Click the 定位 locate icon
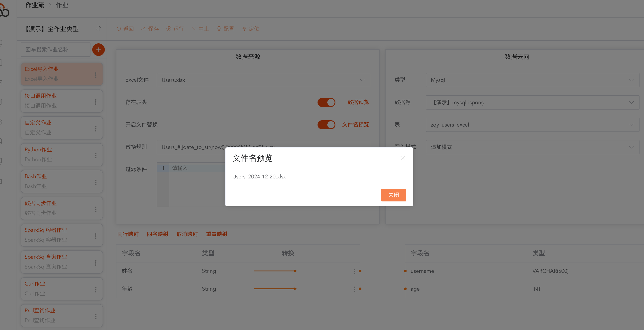The width and height of the screenshot is (644, 330). (244, 29)
